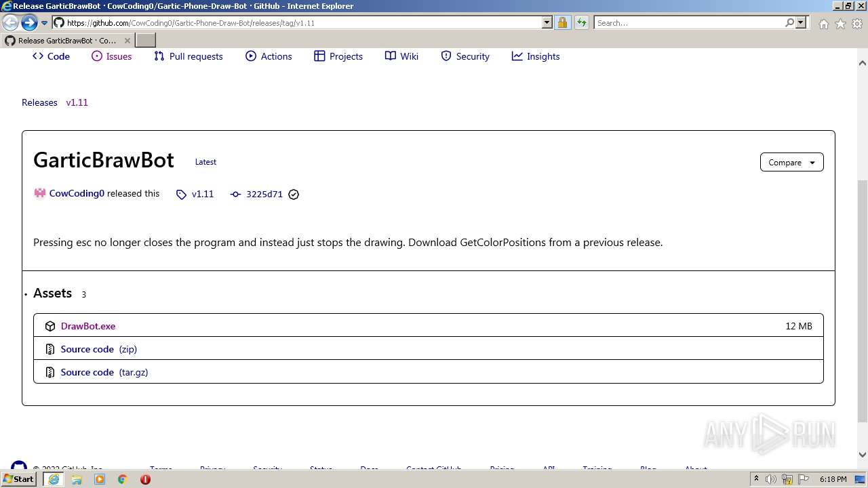Screen dimensions: 868x488
Task: Open Internet Explorer from the taskbar
Action: [x=54, y=479]
